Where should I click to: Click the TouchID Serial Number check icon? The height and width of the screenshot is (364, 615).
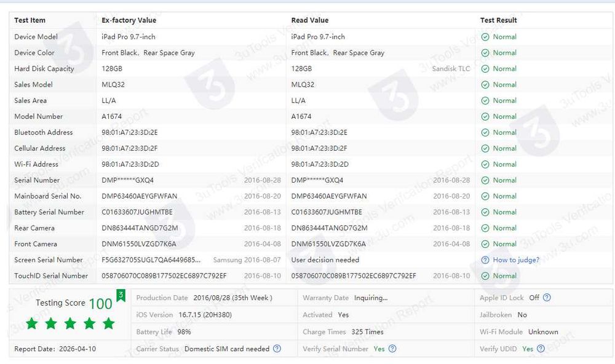tap(485, 276)
